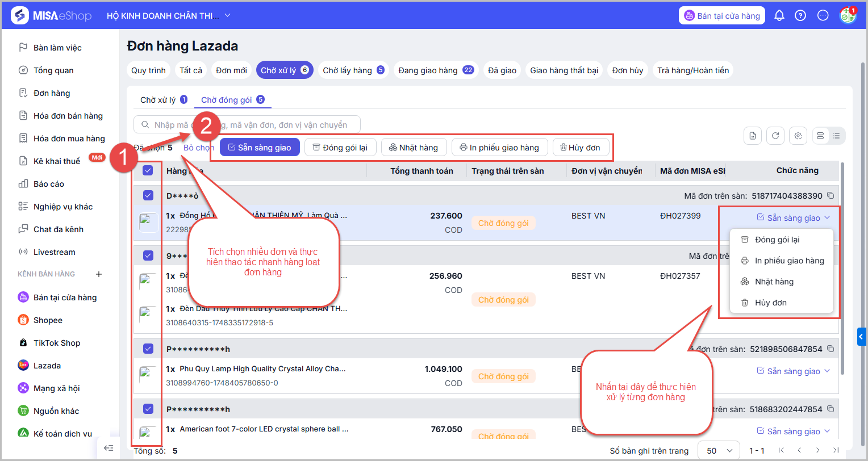The height and width of the screenshot is (461, 868).
Task: Add a sales channel with the plus icon
Action: (x=99, y=274)
